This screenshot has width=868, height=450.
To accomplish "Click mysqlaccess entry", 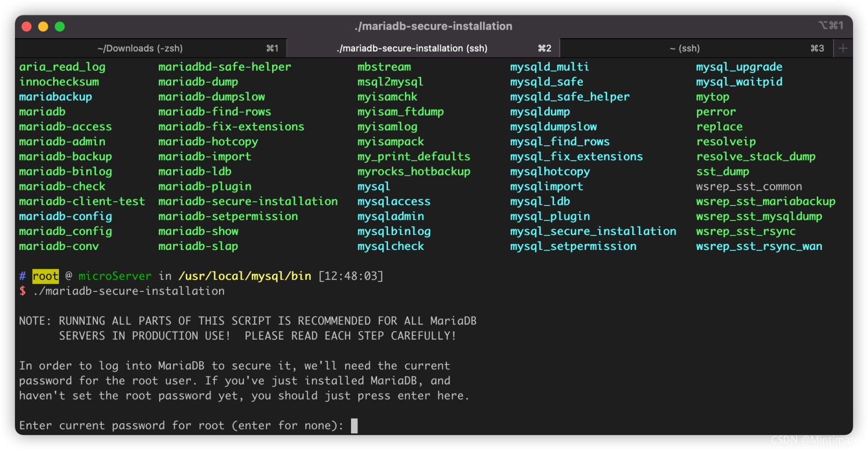I will click(x=394, y=202).
